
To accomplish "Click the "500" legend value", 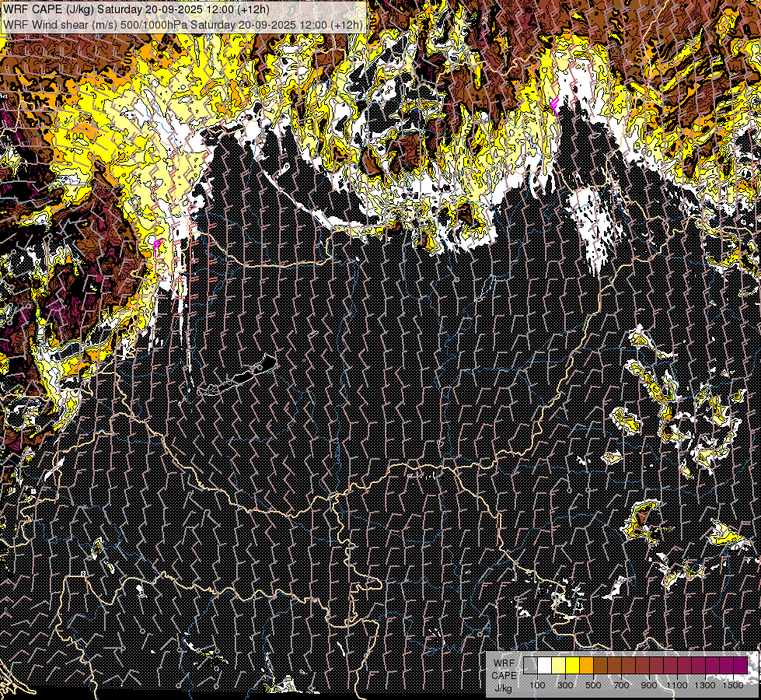I will click(x=593, y=685).
